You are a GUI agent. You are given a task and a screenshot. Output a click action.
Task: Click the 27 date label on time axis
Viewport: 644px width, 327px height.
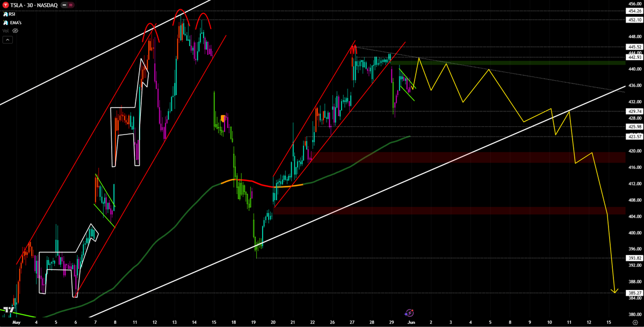point(352,323)
